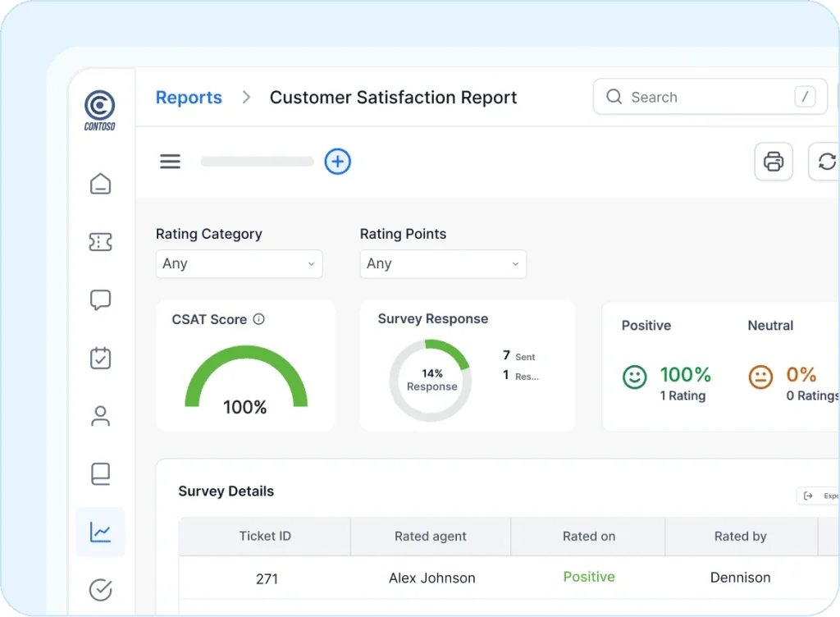
Task: Select the Tickets icon in sidebar
Action: click(100, 242)
